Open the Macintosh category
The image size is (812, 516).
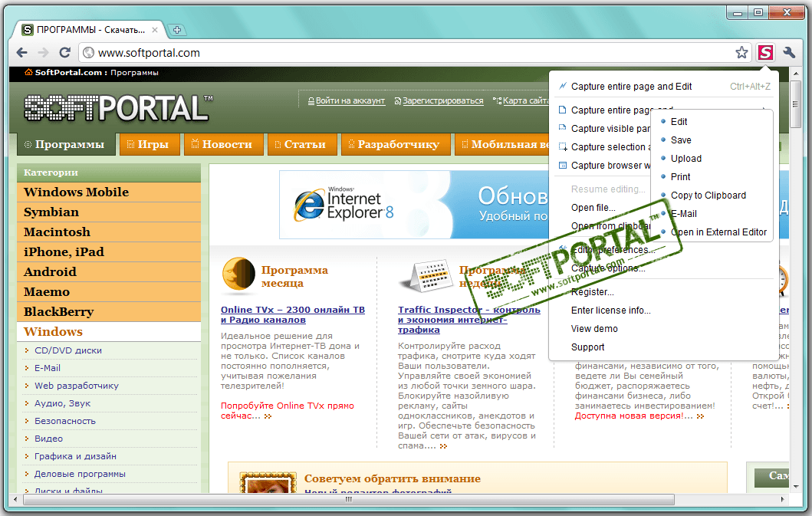tap(109, 232)
